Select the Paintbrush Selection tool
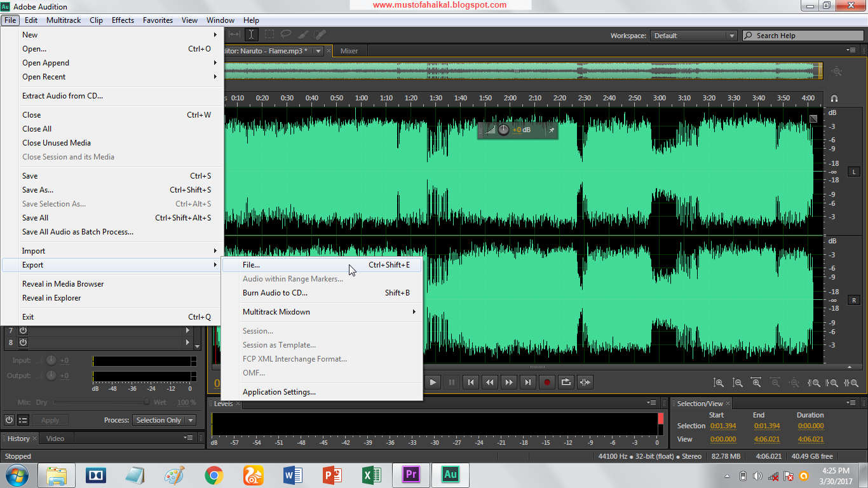The width and height of the screenshot is (868, 488). (304, 35)
